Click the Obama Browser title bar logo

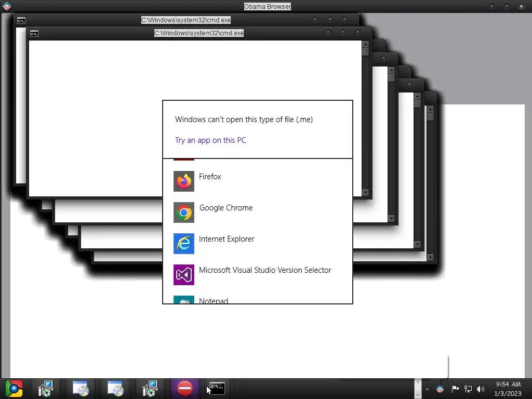coord(6,6)
